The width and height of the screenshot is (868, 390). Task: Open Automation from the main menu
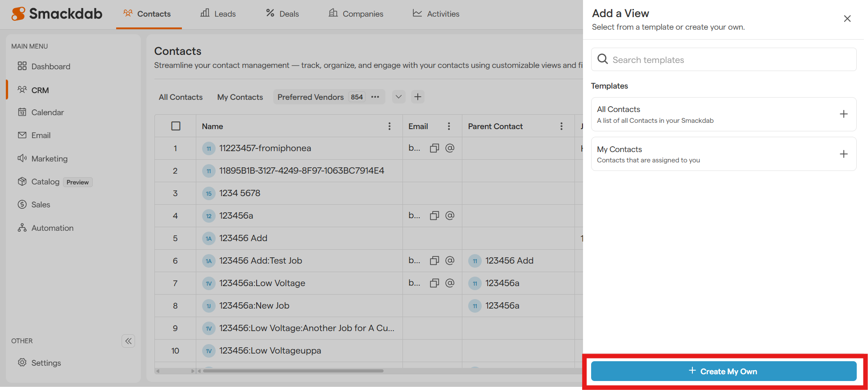point(52,228)
